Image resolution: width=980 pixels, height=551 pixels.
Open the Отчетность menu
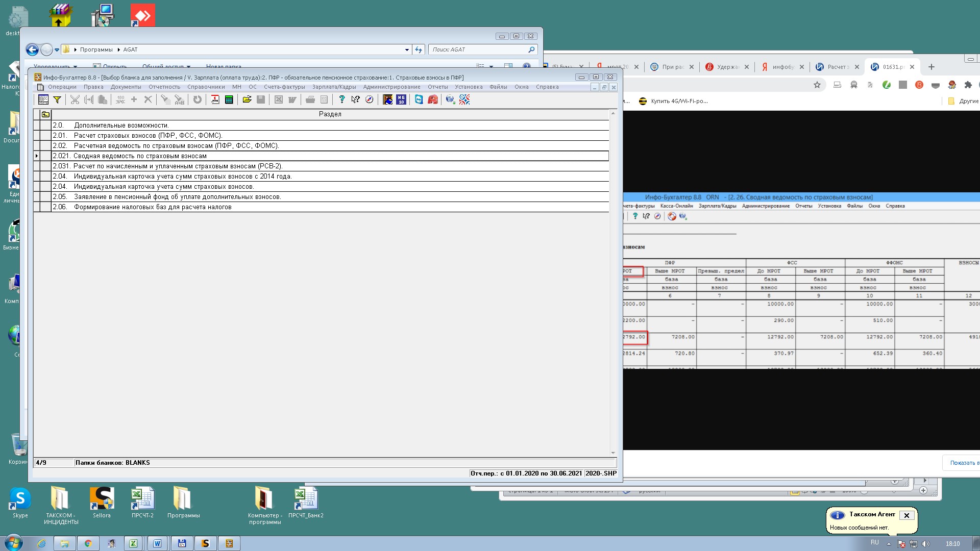coord(164,87)
